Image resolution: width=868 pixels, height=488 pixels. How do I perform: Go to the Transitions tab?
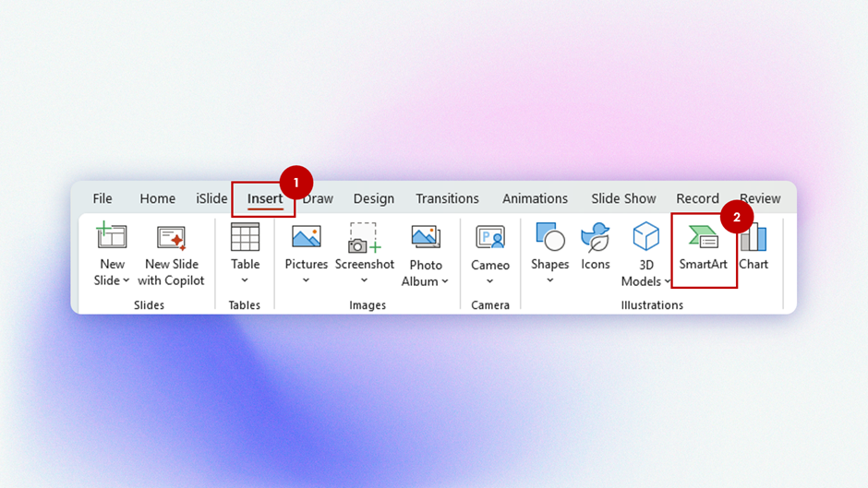pos(447,198)
